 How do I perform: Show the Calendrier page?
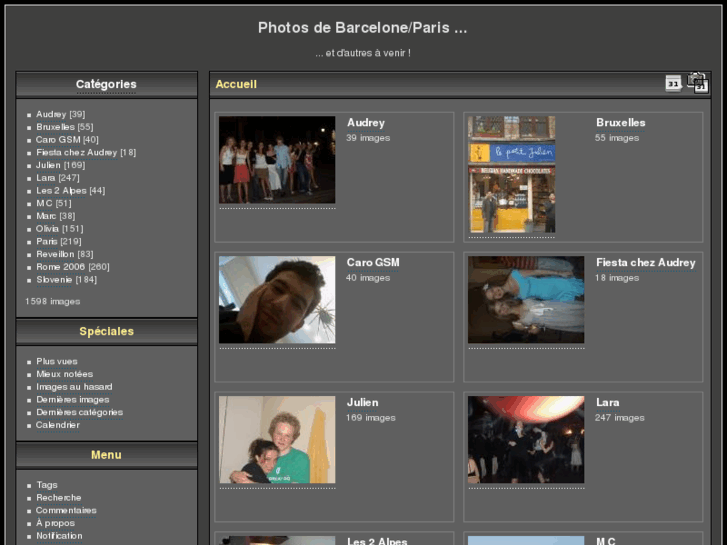click(58, 425)
